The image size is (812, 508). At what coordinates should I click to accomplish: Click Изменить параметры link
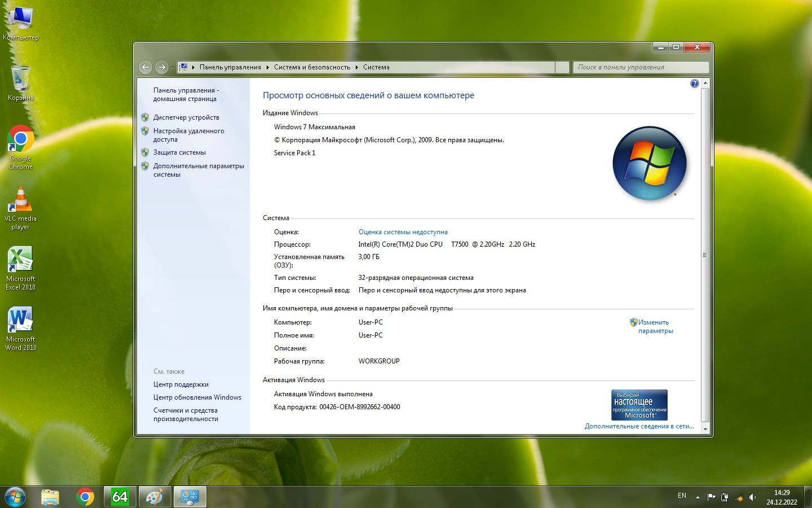point(655,326)
